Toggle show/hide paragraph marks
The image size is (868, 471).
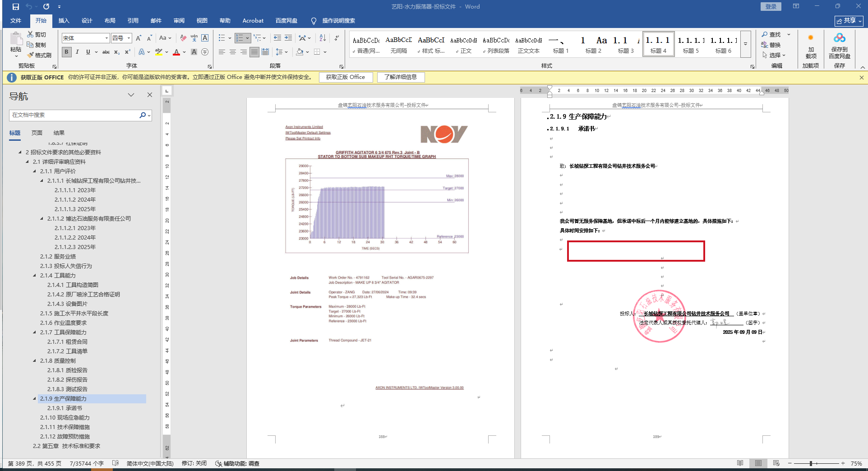337,38
